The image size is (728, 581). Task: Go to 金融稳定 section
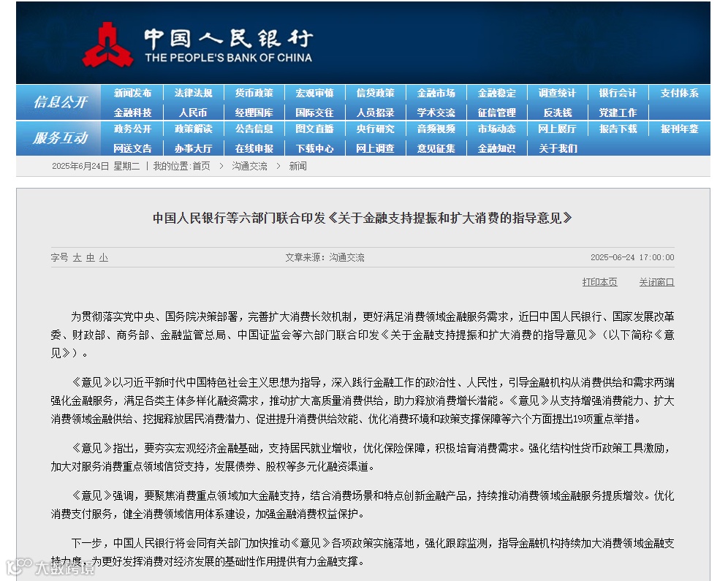497,93
